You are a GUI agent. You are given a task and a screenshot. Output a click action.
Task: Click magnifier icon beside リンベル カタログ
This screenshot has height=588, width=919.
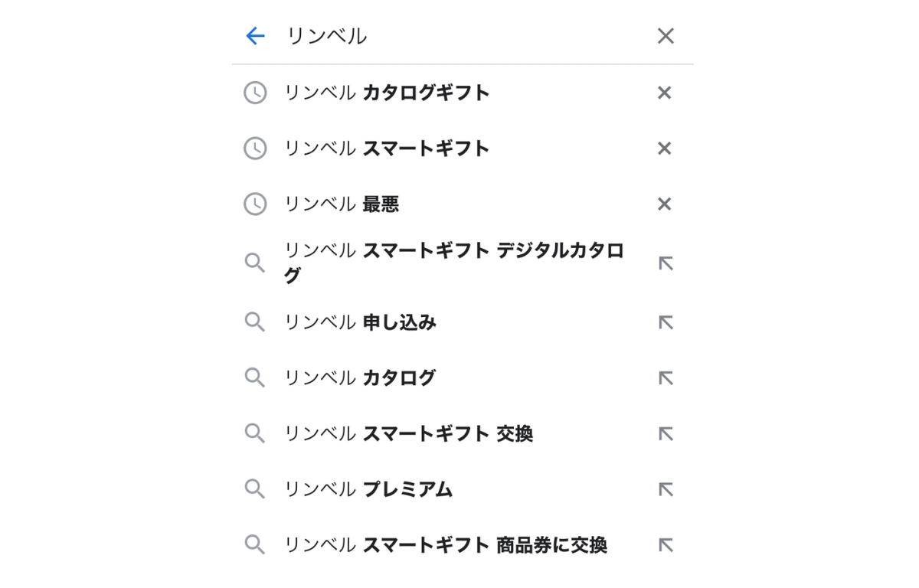click(255, 377)
